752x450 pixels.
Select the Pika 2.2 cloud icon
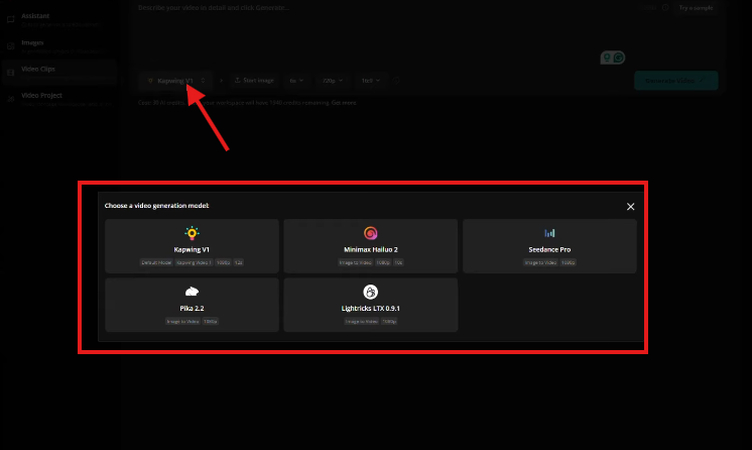pos(191,291)
